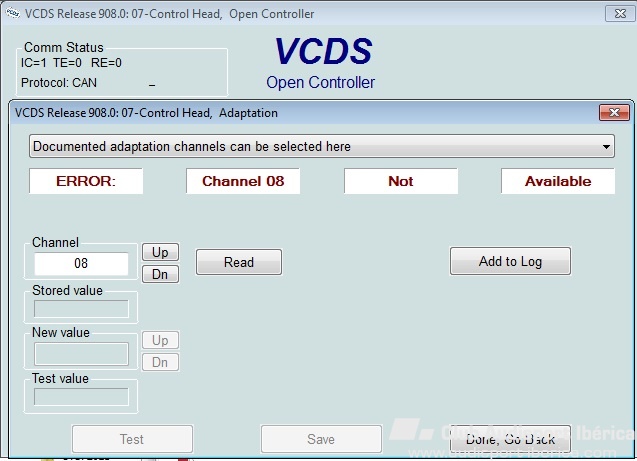Click the New value Dn button
This screenshot has height=461, width=637.
point(160,362)
